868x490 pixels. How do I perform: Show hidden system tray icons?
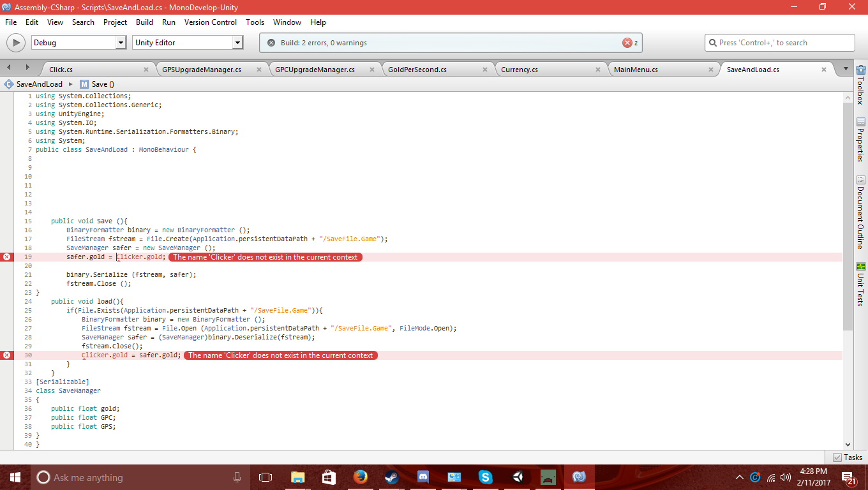pyautogui.click(x=740, y=477)
